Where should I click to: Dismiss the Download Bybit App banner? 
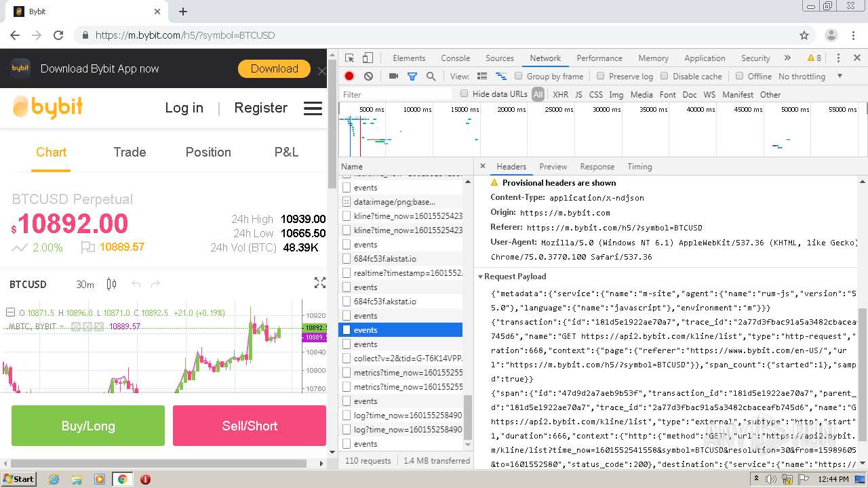(x=321, y=71)
